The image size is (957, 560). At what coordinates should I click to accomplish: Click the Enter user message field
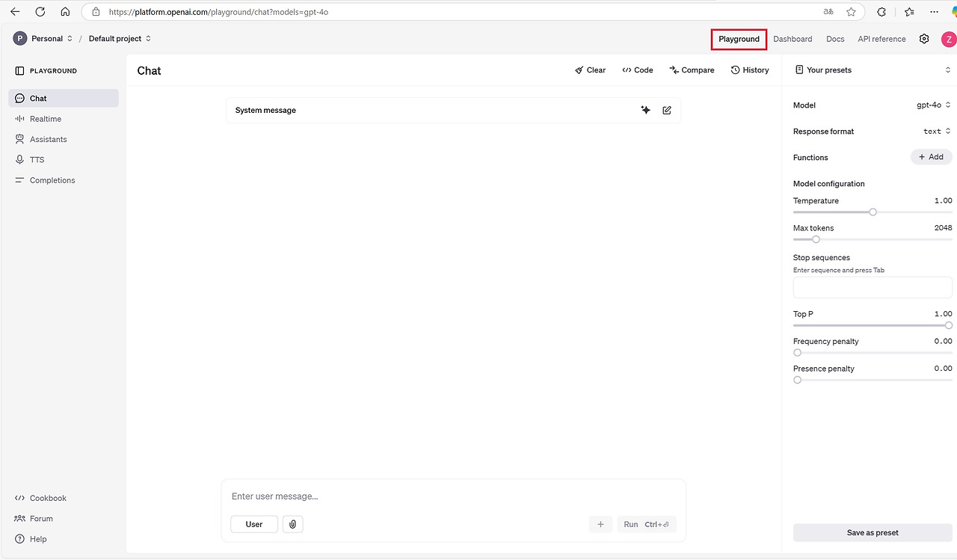tap(453, 496)
